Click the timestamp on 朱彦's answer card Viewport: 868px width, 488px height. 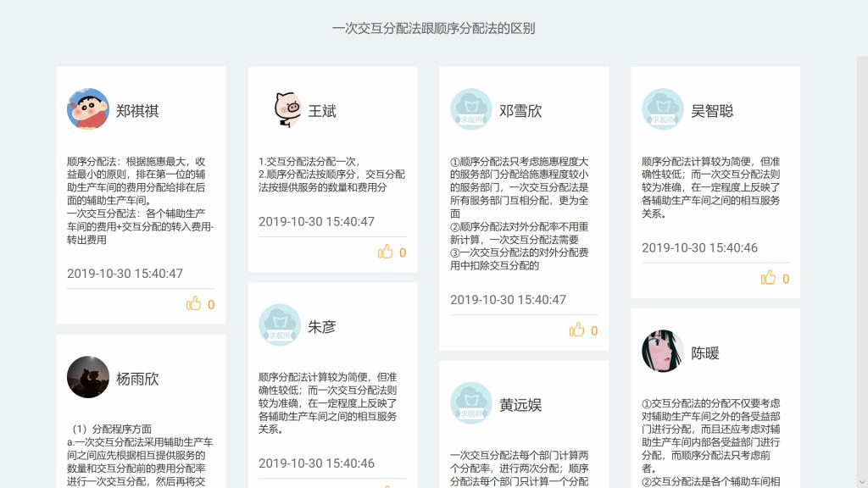pyautogui.click(x=316, y=463)
